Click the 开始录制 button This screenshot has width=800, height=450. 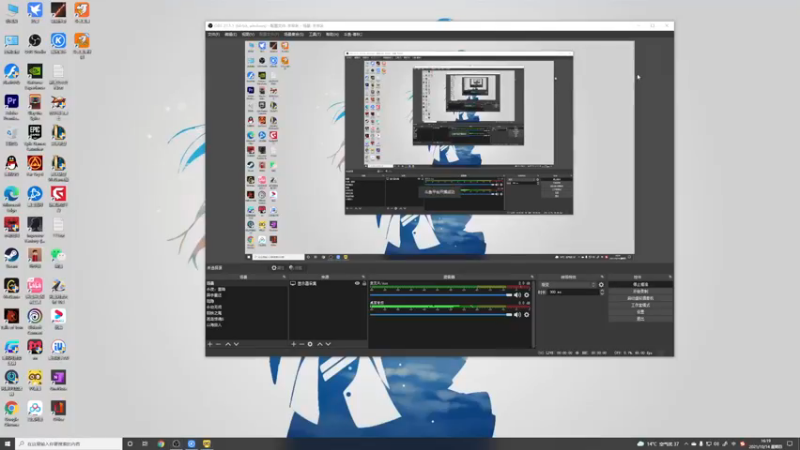[640, 291]
